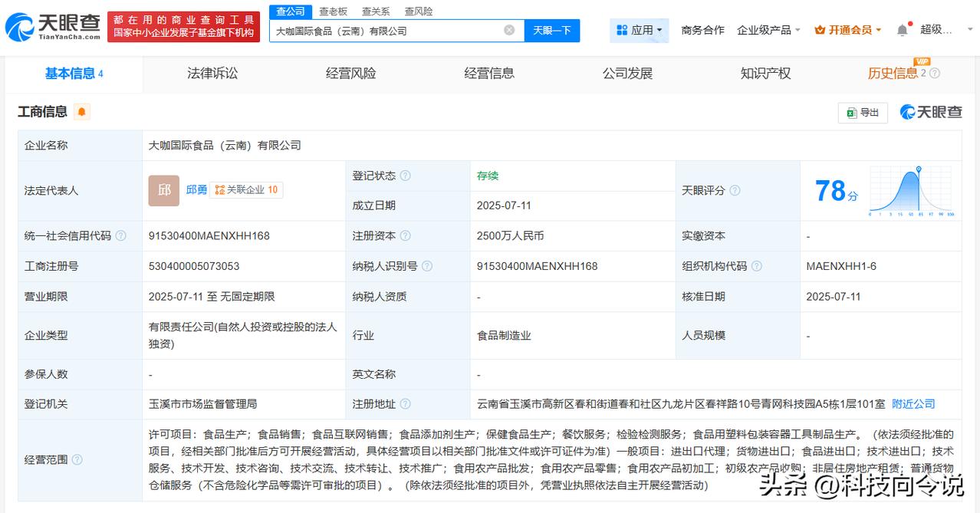Click the 导出 export button
This screenshot has height=513, width=980.
click(863, 113)
